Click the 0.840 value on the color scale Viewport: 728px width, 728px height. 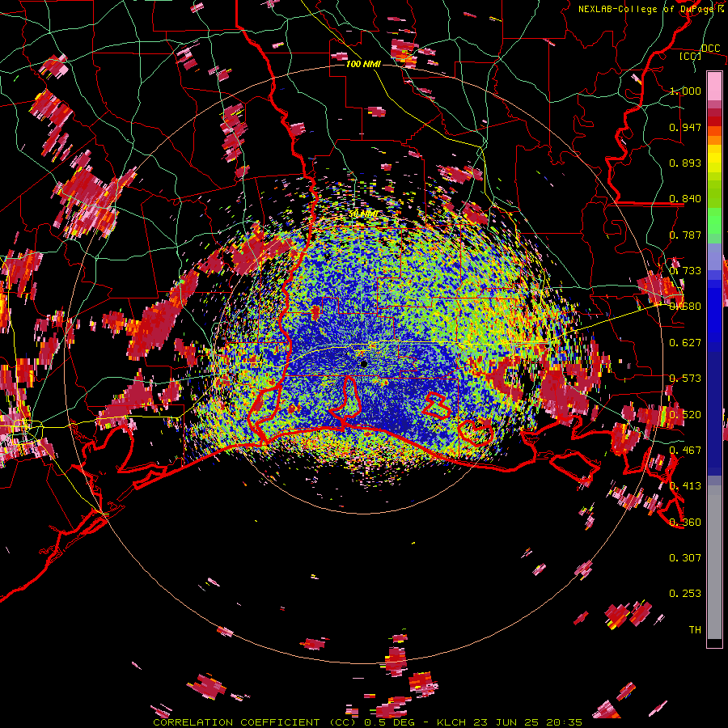pos(685,199)
